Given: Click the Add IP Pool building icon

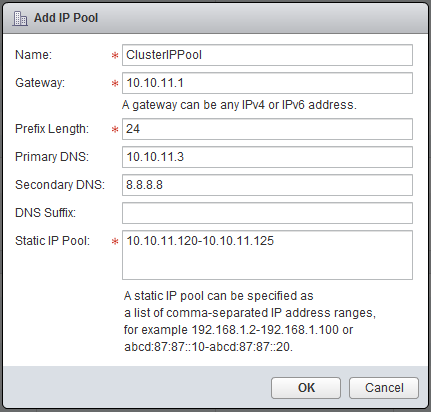Looking at the screenshot, I should click(x=20, y=18).
